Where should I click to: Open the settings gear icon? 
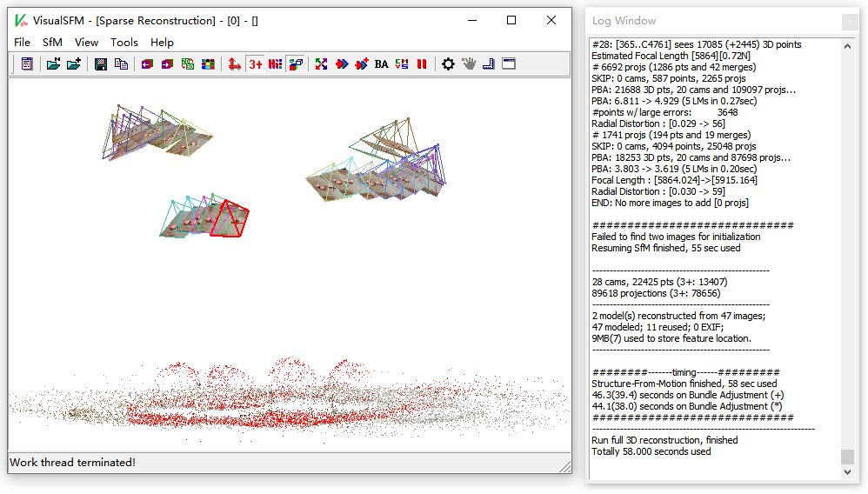[x=448, y=64]
